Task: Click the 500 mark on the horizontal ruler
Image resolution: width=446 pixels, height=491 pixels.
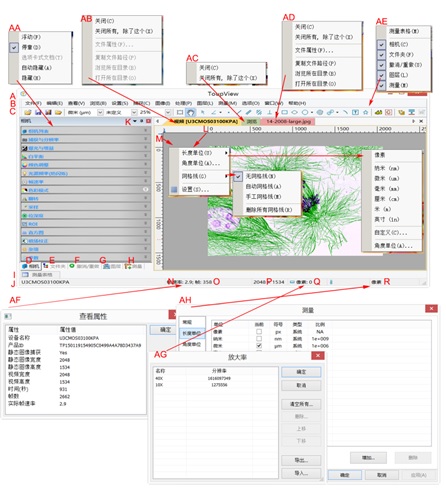Action: [x=257, y=129]
